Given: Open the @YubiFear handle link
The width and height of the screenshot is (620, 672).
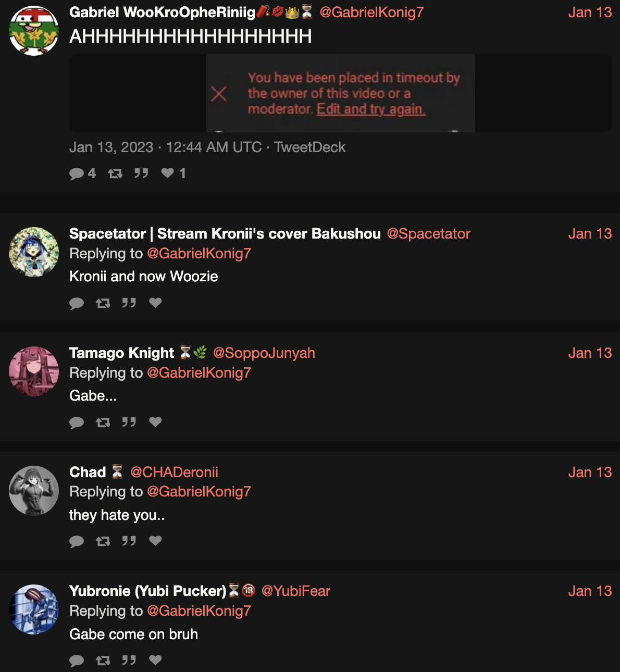Looking at the screenshot, I should point(295,591).
